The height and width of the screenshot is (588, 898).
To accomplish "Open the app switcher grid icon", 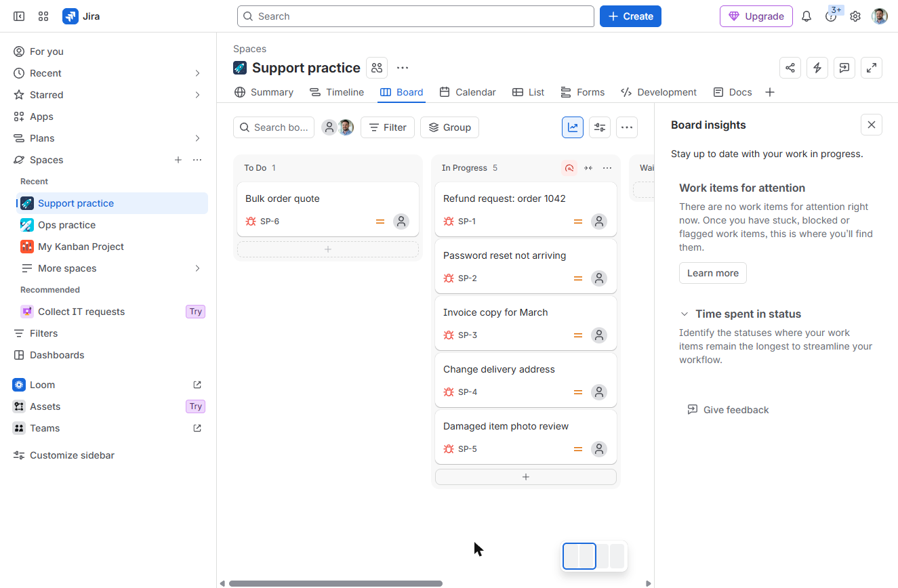I will (43, 16).
